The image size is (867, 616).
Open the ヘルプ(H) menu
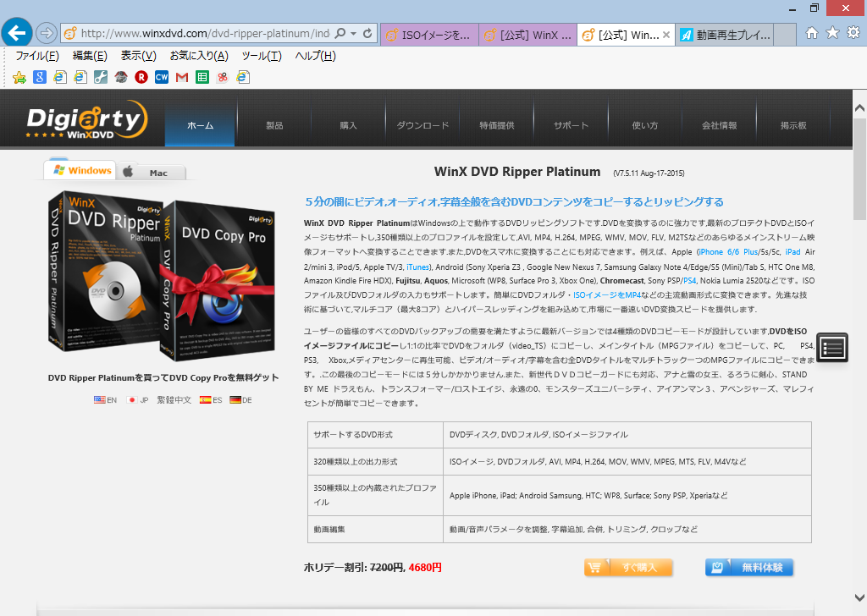coord(315,56)
